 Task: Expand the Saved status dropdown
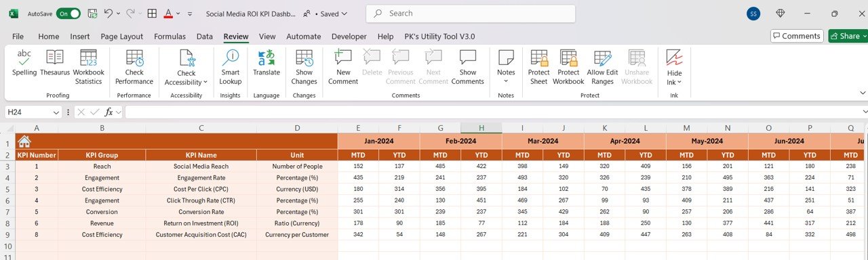click(344, 14)
